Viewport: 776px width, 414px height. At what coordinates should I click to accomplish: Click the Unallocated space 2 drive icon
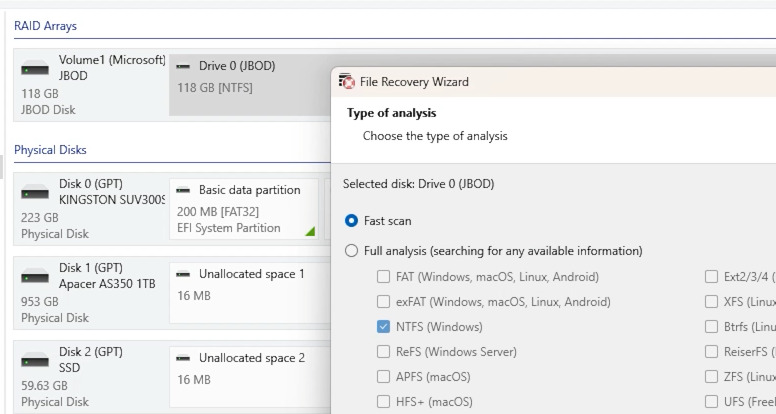click(183, 359)
